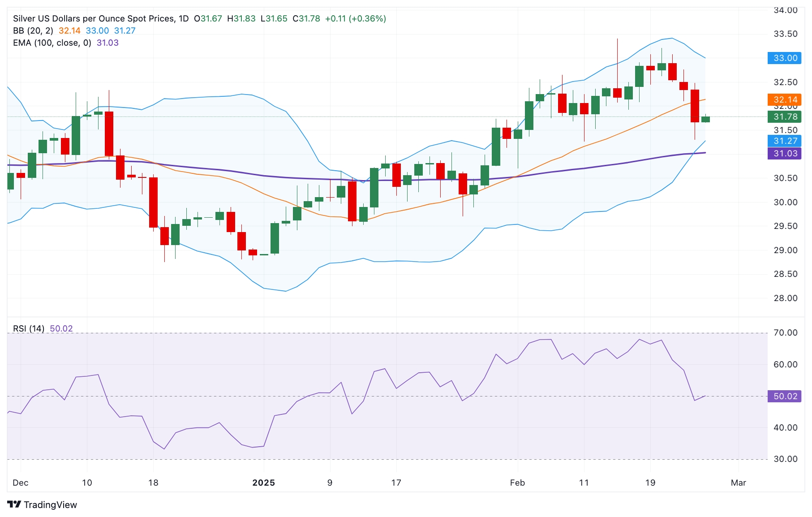
Task: Select the Feb marker on the date axis
Action: pyautogui.click(x=517, y=483)
